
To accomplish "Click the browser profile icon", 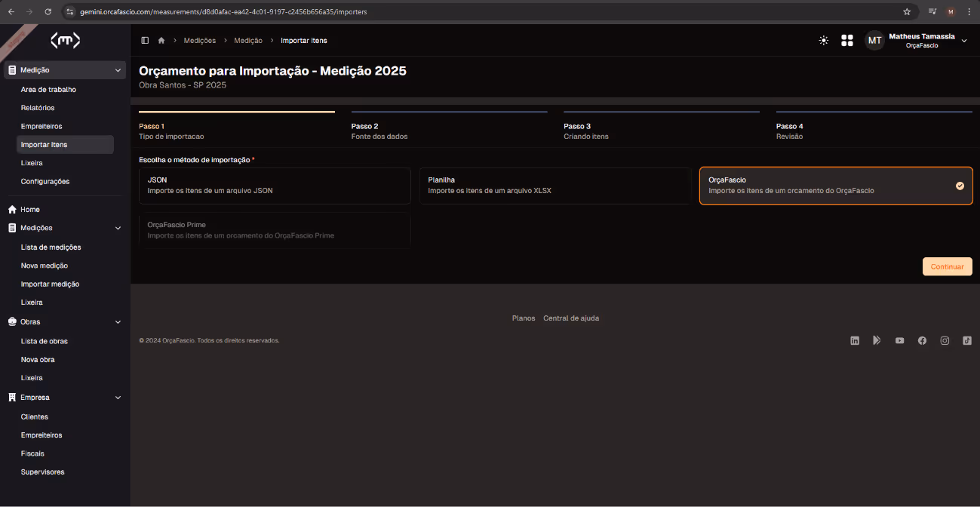I will pyautogui.click(x=951, y=11).
